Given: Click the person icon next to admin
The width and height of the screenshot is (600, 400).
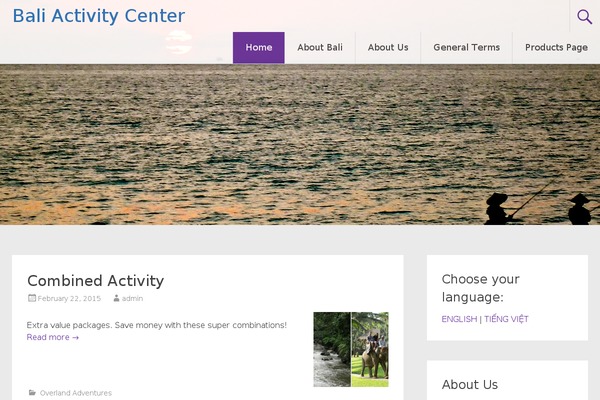Looking at the screenshot, I should 116,298.
